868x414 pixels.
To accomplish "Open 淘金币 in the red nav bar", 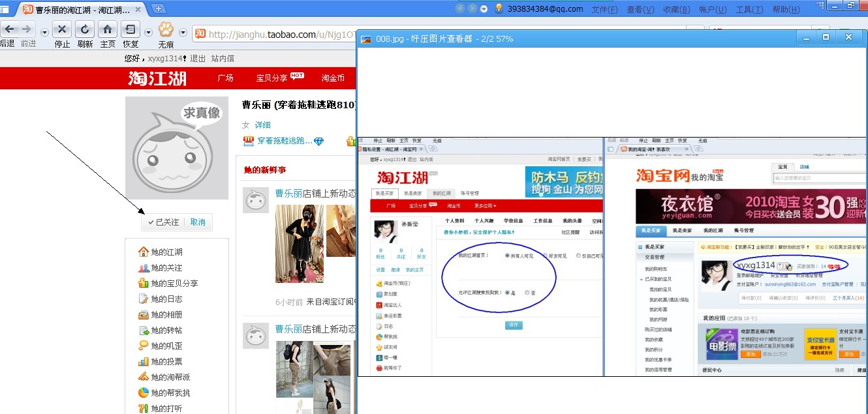I will 333,78.
